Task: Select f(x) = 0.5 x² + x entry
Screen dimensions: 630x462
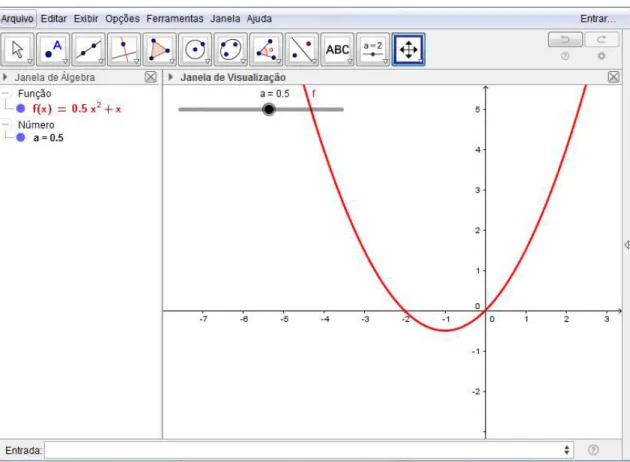Action: click(76, 108)
